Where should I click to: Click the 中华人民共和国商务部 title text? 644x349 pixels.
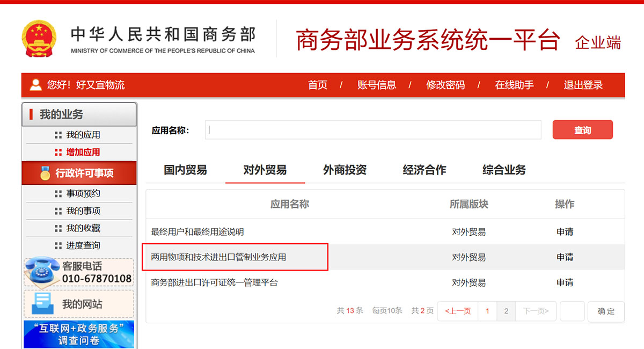163,34
